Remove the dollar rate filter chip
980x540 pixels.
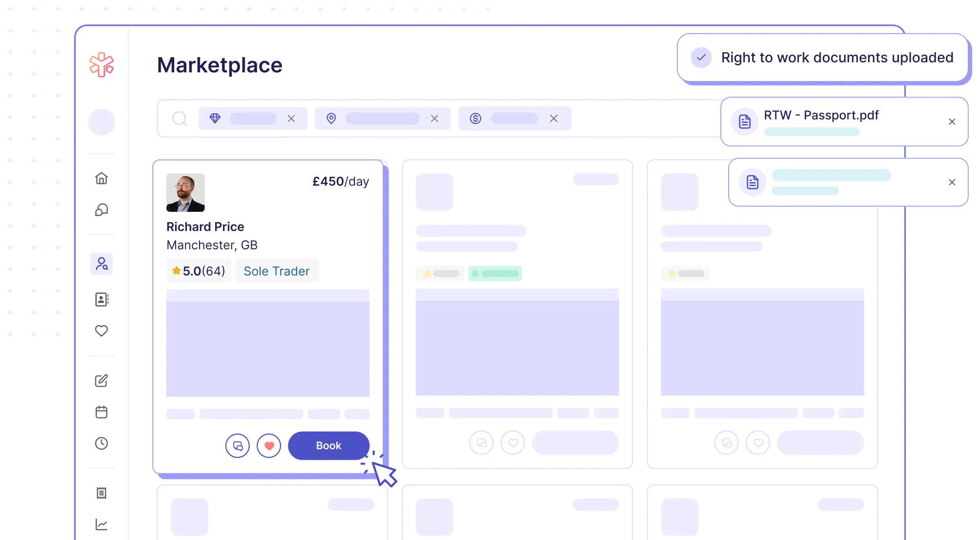(x=554, y=119)
